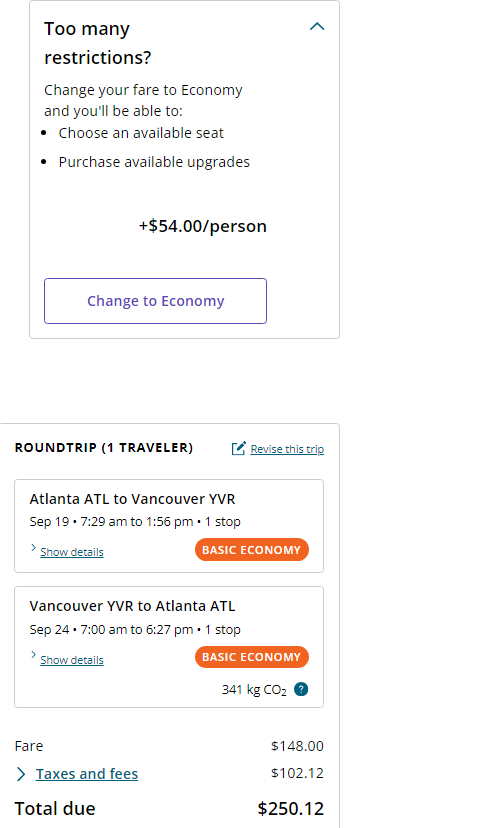The width and height of the screenshot is (500, 828).
Task: Click the $250.12 total due amount
Action: point(291,808)
